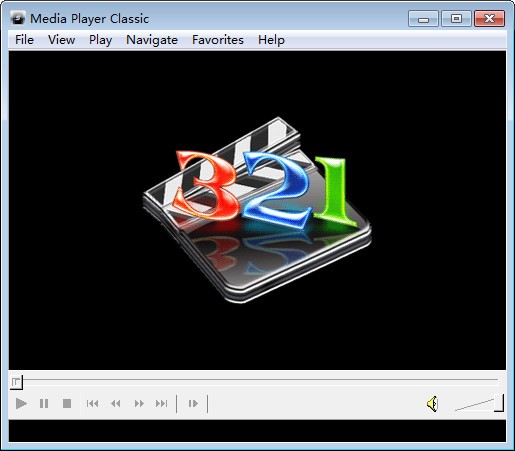Click the 321 logo in video area

pyautogui.click(x=257, y=210)
